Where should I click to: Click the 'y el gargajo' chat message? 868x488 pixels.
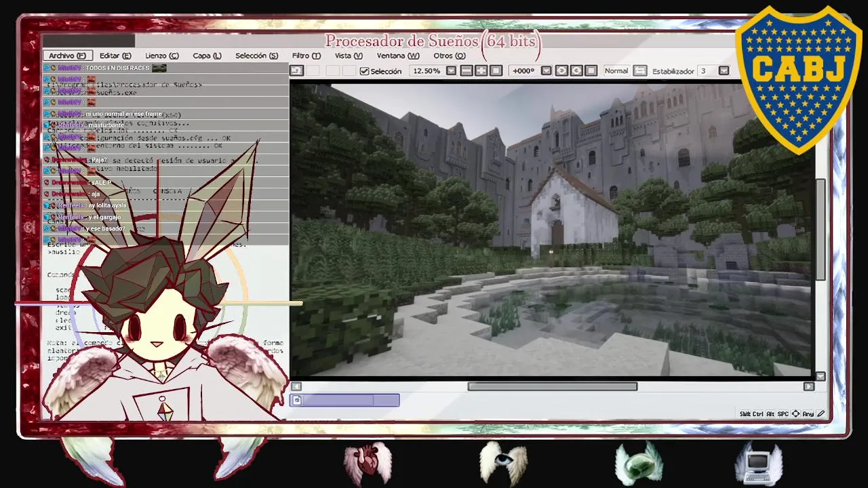tap(104, 217)
